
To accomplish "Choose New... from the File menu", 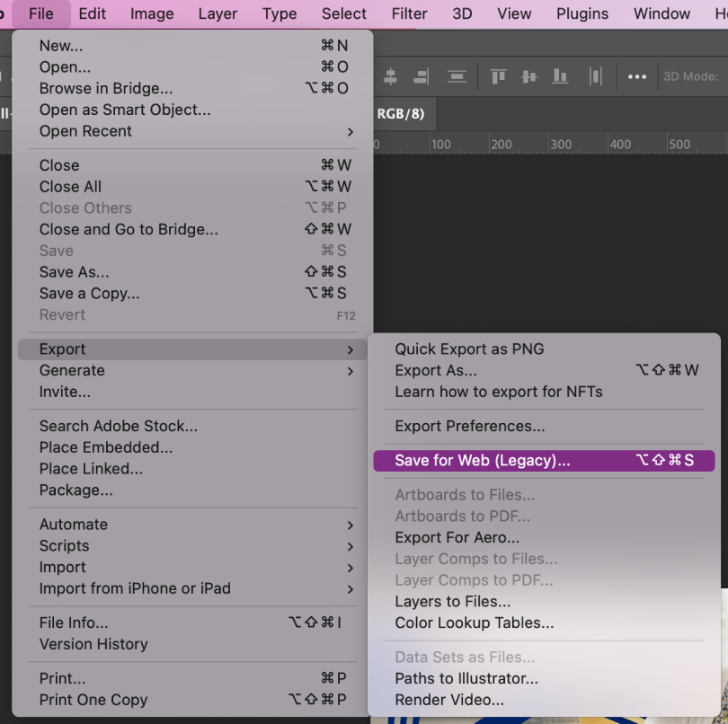I will [x=192, y=46].
